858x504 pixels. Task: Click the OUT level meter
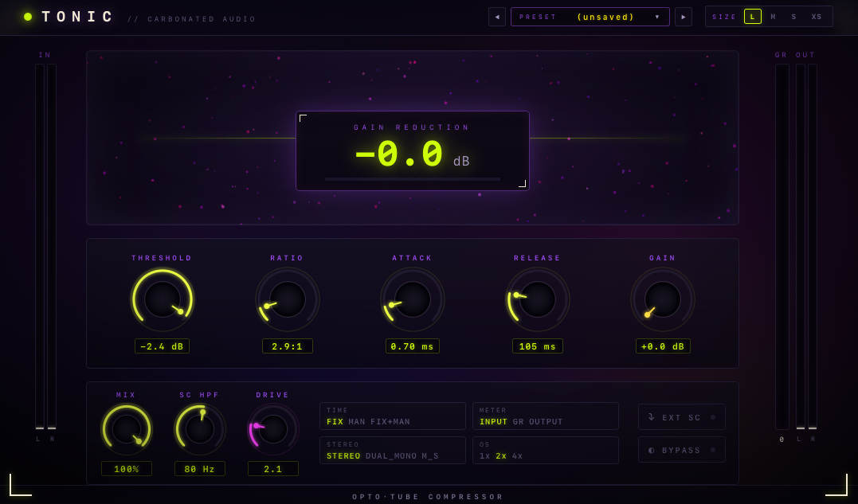pos(806,247)
